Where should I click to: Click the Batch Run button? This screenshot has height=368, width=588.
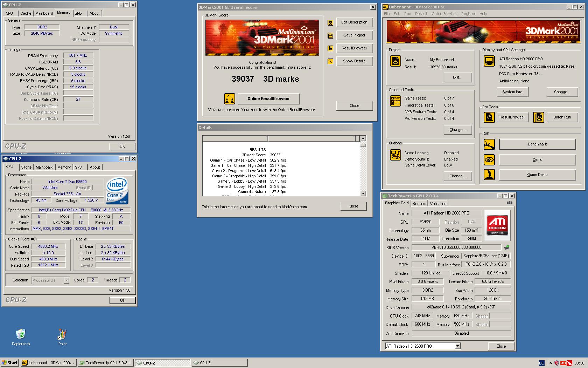click(x=562, y=117)
